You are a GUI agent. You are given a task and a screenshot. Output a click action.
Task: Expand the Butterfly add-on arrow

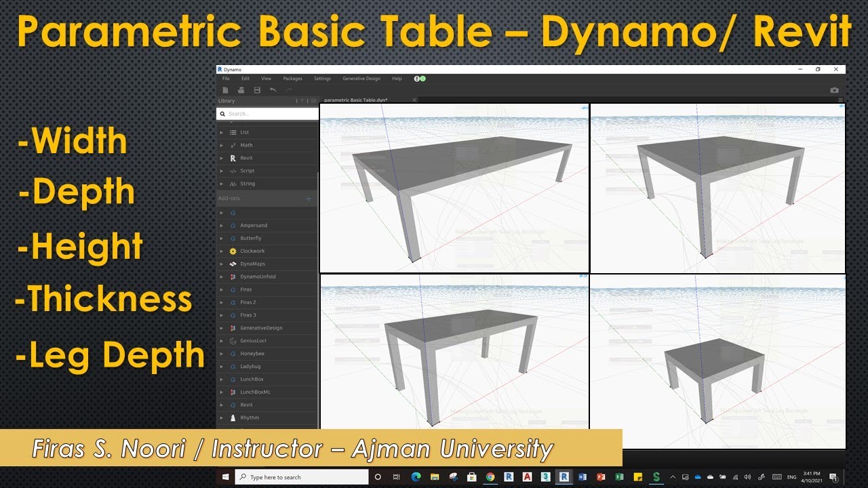(222, 238)
